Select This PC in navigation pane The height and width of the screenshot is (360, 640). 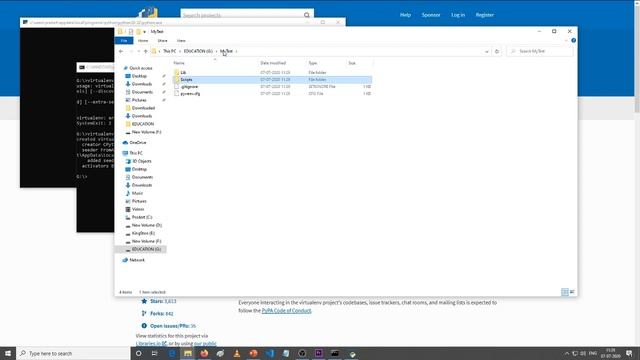click(136, 153)
